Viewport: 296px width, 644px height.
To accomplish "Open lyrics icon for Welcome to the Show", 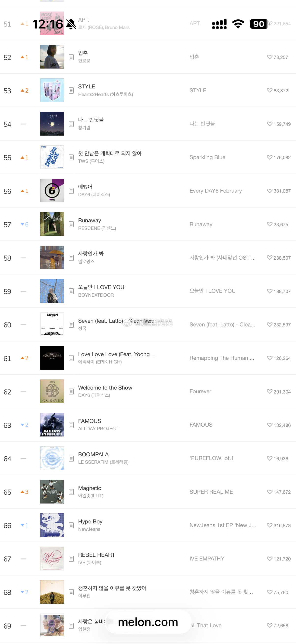I will (x=71, y=392).
